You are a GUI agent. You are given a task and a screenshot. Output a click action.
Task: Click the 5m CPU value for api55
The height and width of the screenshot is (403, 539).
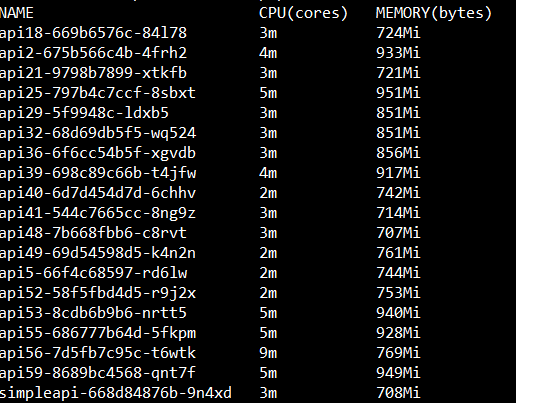268,333
